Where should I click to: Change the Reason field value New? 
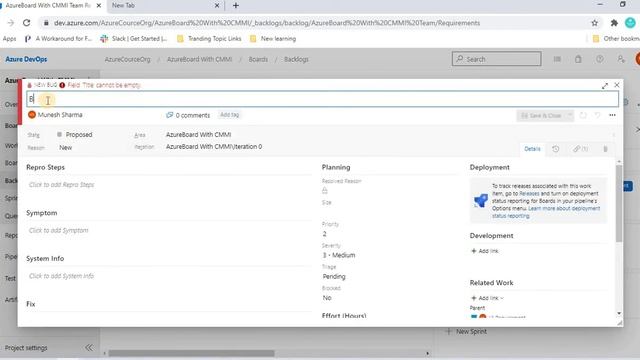coord(65,147)
